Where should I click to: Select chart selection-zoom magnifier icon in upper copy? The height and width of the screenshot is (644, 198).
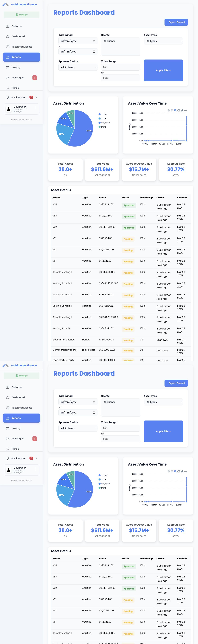(x=175, y=110)
